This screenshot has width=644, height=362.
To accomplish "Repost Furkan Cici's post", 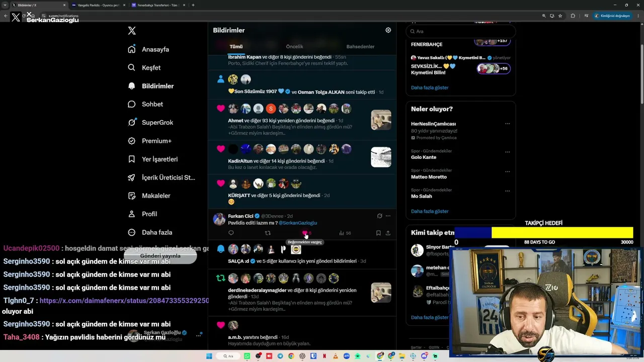I will pos(268,233).
